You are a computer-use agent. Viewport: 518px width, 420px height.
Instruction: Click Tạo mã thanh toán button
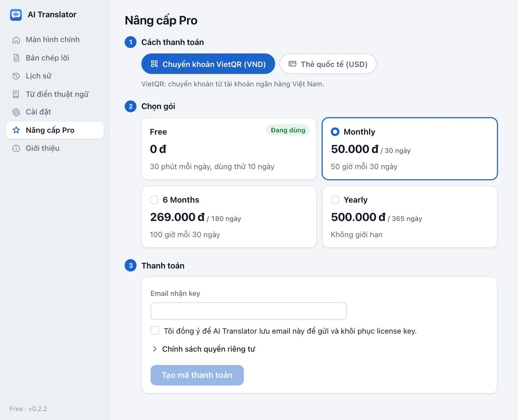pos(197,375)
